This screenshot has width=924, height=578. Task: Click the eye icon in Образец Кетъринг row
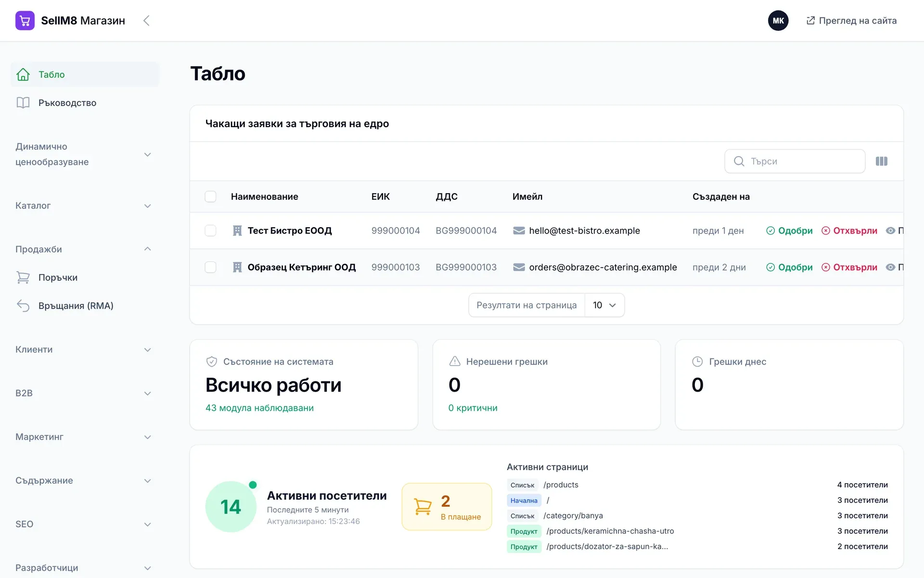click(891, 267)
